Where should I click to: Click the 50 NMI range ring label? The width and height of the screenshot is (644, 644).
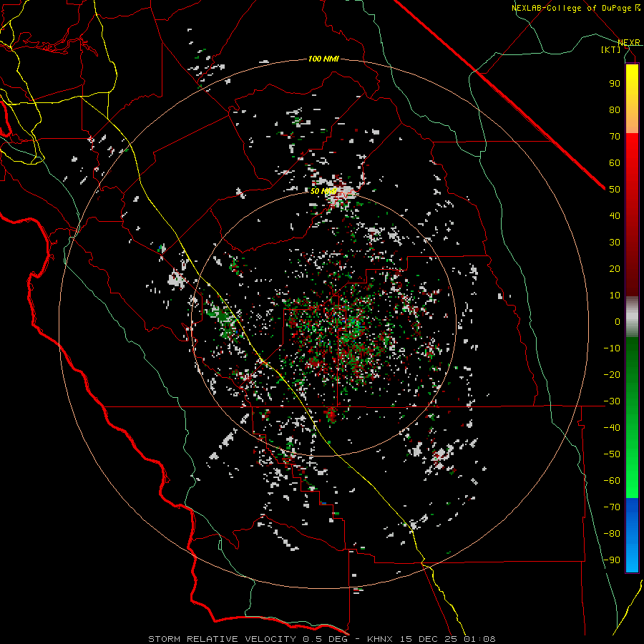323,191
